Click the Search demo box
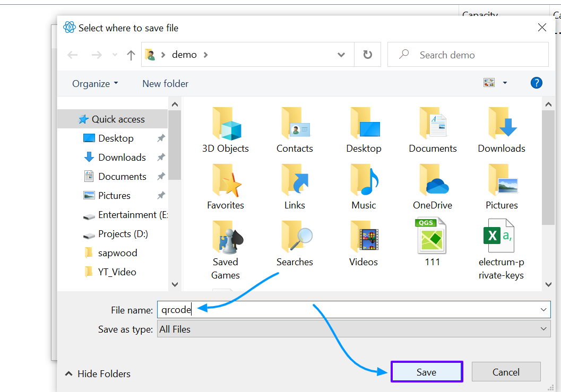This screenshot has height=392, width=561. pos(468,55)
